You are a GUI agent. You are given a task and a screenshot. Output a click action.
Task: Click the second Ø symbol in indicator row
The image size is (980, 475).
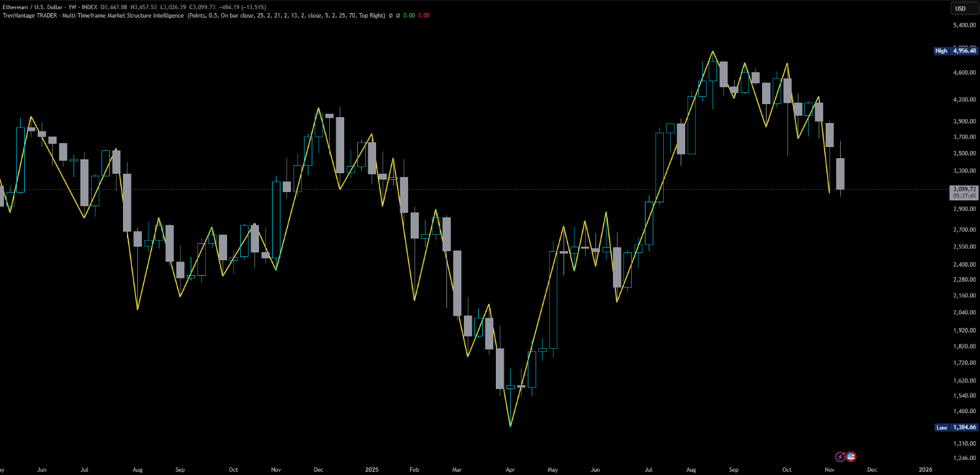398,15
